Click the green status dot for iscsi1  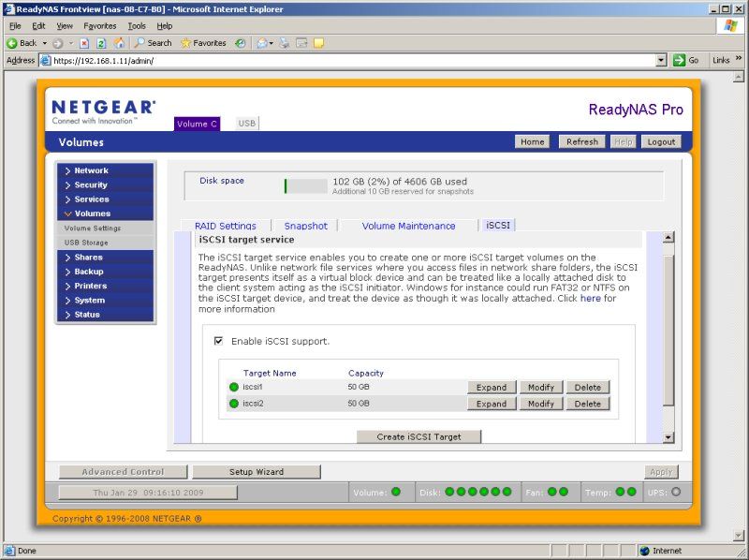point(233,387)
